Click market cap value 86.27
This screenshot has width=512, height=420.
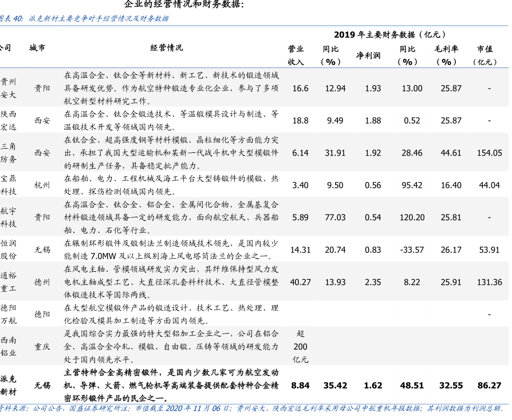click(x=490, y=386)
